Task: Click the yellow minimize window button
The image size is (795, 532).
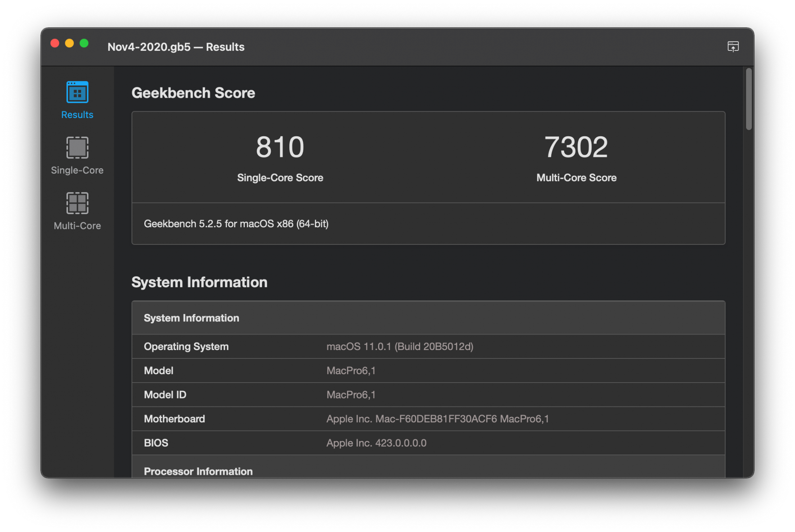Action: pyautogui.click(x=70, y=43)
